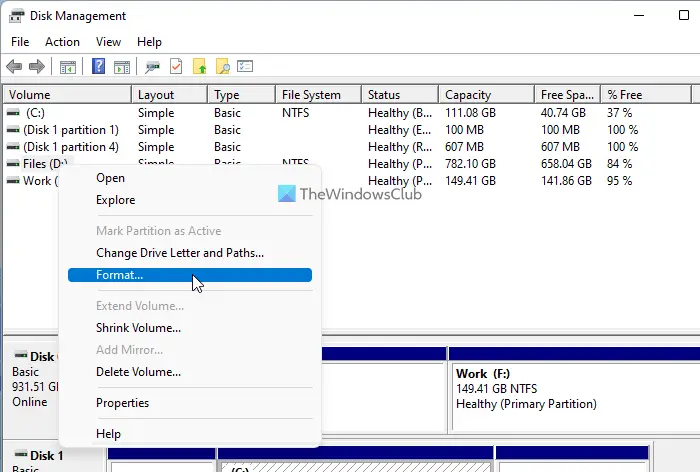
Task: Select Change Drive Letter and Paths...
Action: [x=180, y=253]
